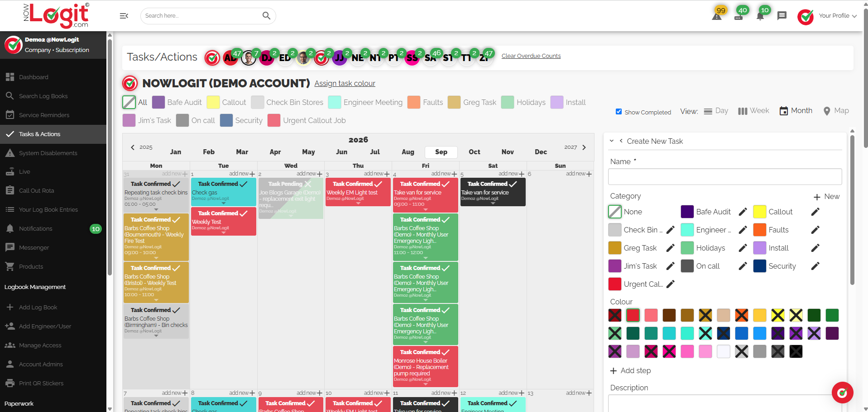The width and height of the screenshot is (868, 412).
Task: Expand the Weekly EM Light test card arrow
Action: coord(358,204)
